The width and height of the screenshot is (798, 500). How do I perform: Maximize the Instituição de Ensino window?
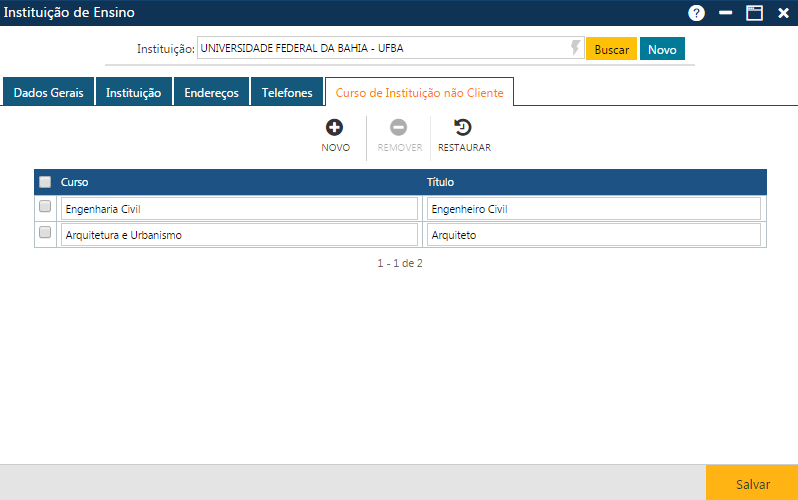[755, 13]
